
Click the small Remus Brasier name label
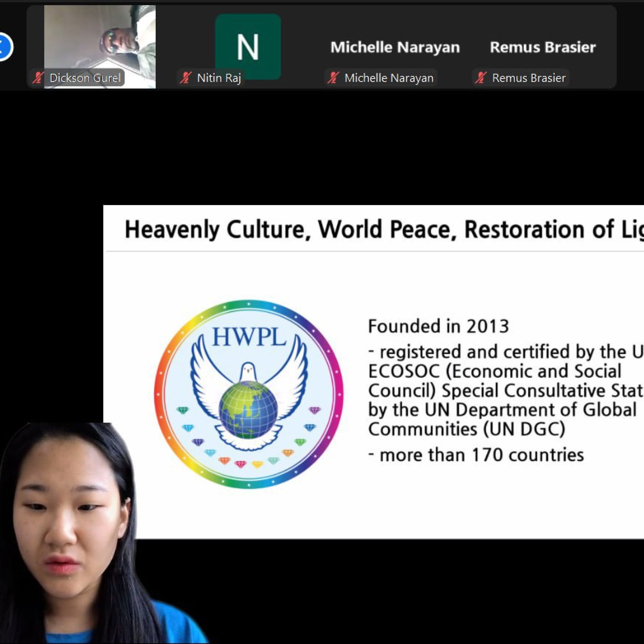tap(529, 78)
